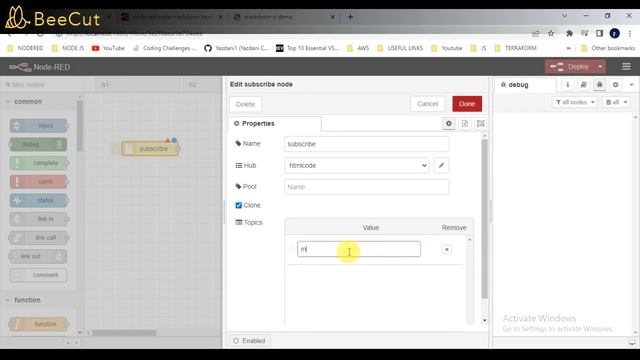640x360 pixels.
Task: Open TERRAFORM bookmarks folder
Action: pos(516,48)
